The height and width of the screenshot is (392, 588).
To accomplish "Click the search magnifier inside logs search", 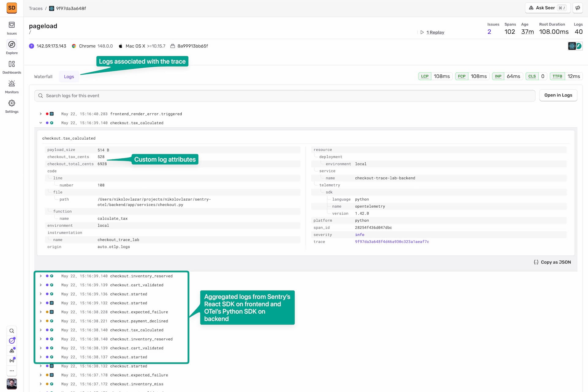I will 41,96.
